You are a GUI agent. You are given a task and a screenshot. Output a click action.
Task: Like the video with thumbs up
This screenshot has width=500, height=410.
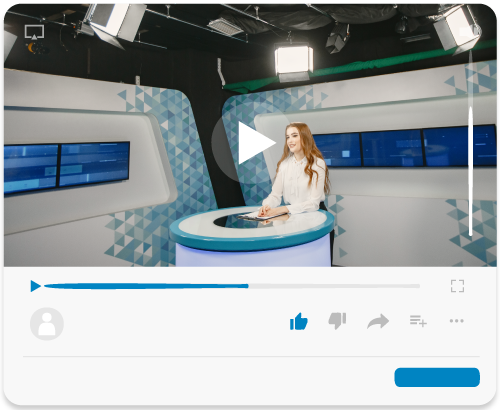tap(299, 321)
